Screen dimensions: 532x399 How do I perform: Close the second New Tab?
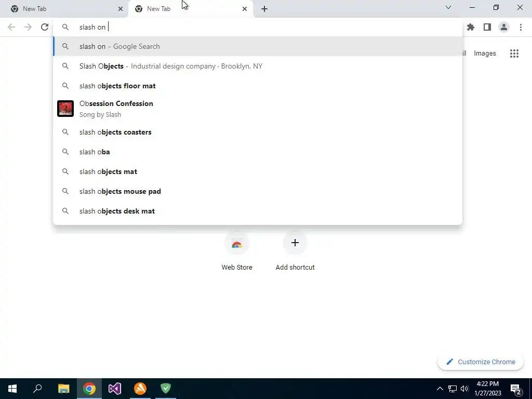(x=245, y=9)
